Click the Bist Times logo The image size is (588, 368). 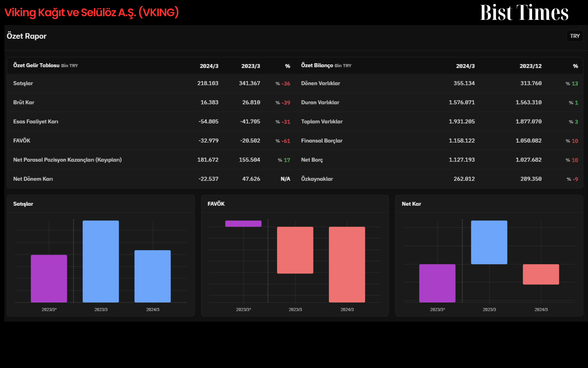(524, 13)
